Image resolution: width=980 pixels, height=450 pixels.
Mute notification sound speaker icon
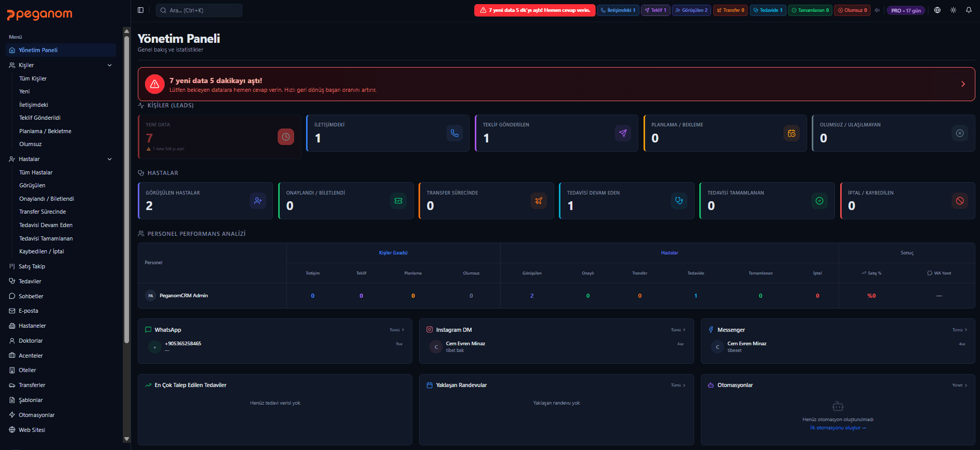click(x=877, y=10)
